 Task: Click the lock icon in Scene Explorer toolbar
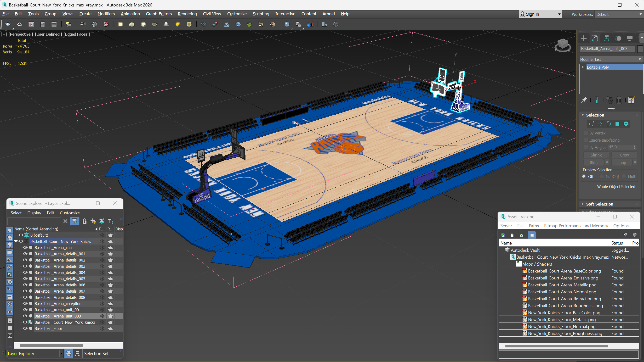click(85, 221)
